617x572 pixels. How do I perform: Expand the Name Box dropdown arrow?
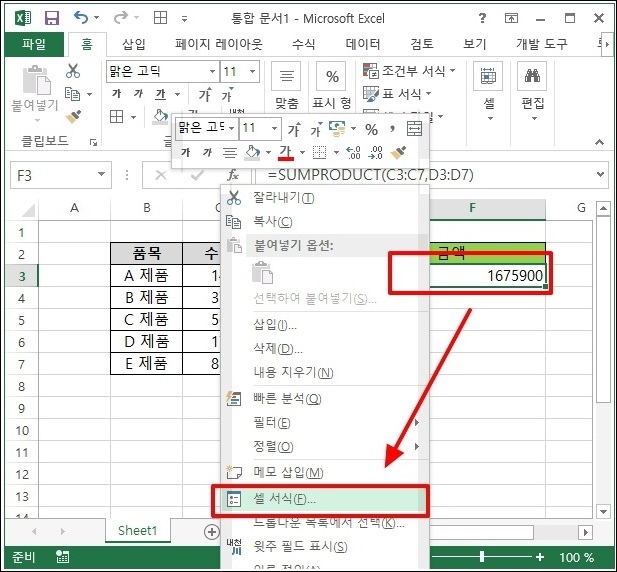point(101,175)
